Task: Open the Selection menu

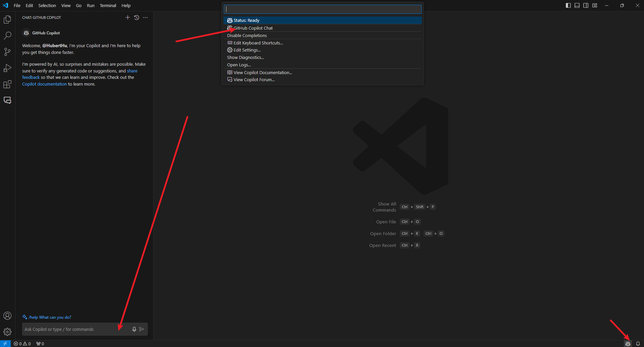Action: [x=47, y=5]
